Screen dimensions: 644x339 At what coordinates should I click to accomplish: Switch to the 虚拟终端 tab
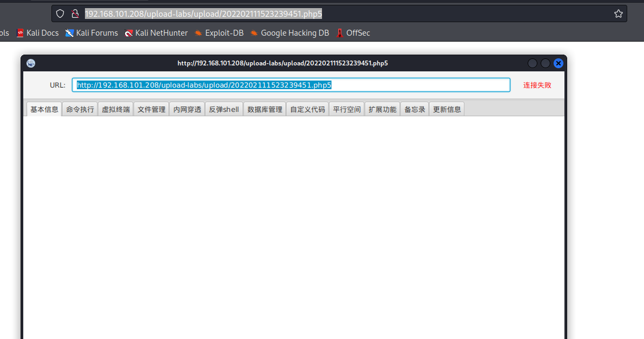pos(115,109)
